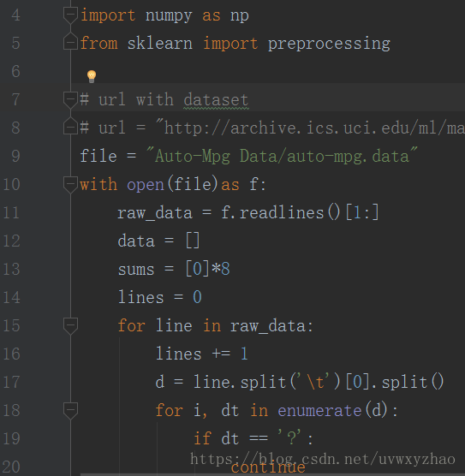
Task: Click 'numpy' in the import statement
Action: pos(169,15)
